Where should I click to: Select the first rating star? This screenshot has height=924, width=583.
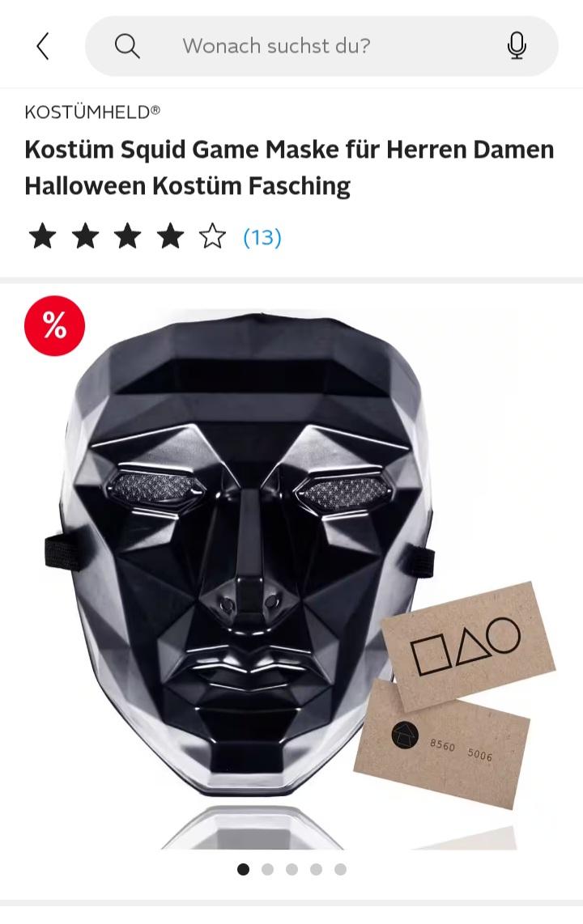(x=42, y=237)
